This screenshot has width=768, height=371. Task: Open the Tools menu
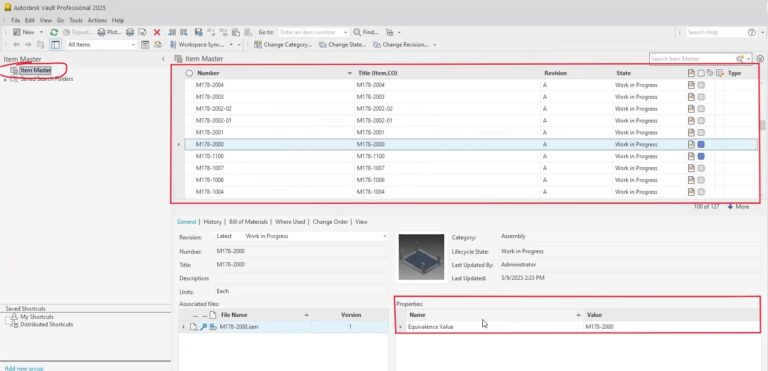coord(76,21)
